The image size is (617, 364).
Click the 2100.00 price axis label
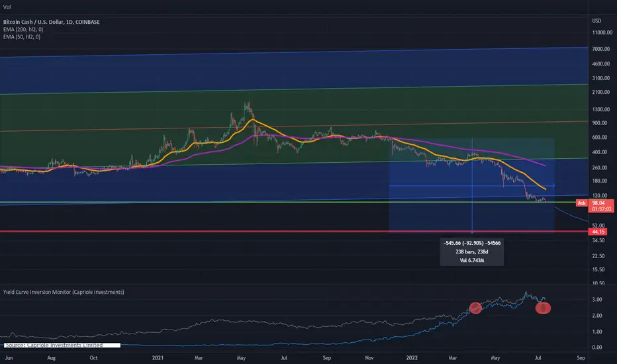pyautogui.click(x=601, y=92)
